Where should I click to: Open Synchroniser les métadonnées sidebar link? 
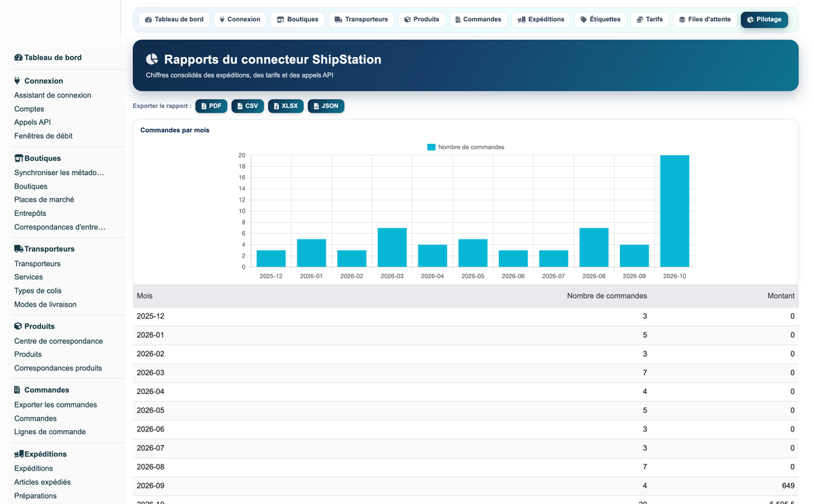[x=60, y=173]
